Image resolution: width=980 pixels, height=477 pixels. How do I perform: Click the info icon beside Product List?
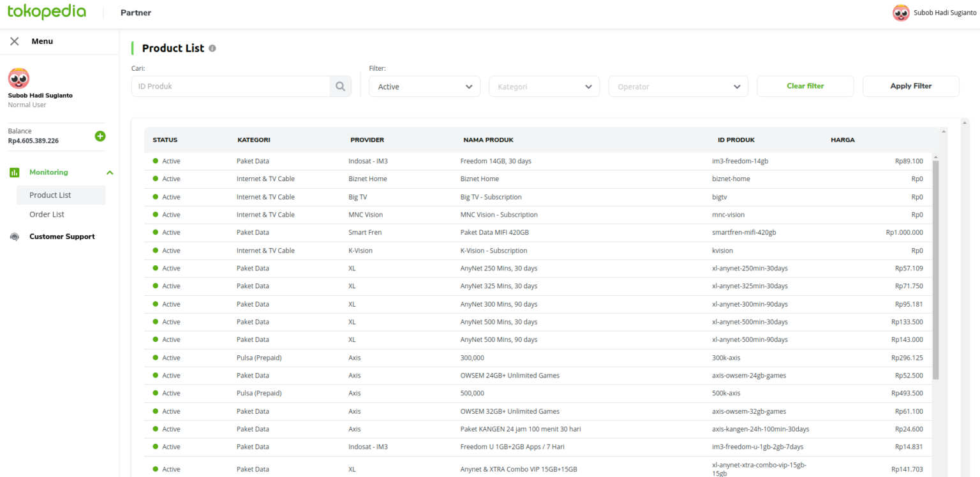[212, 48]
